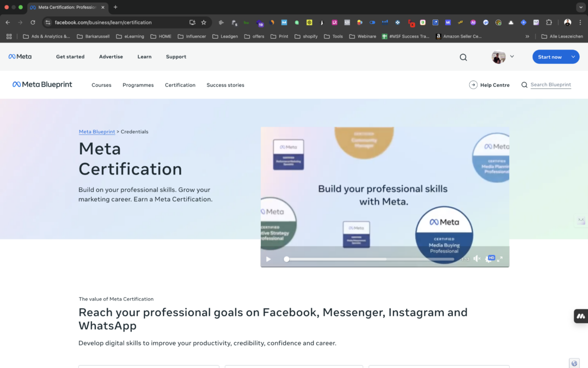Click the address bar URL

pos(103,22)
